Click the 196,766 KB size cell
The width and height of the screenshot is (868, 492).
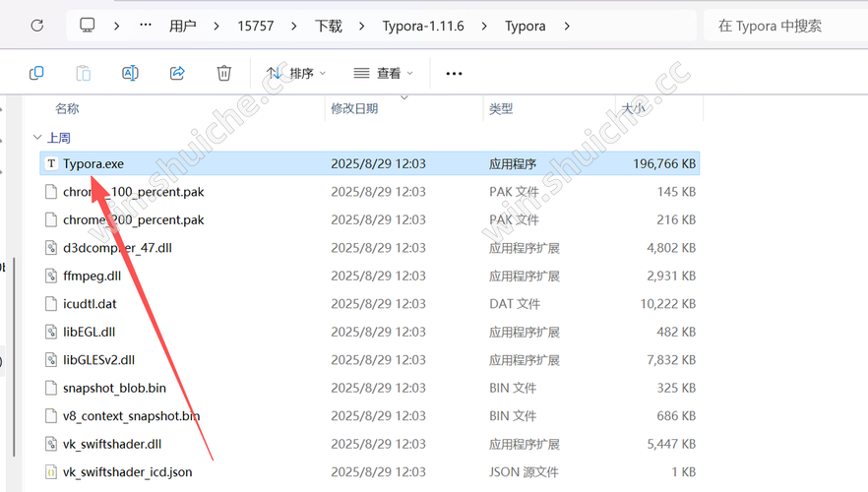click(x=664, y=163)
